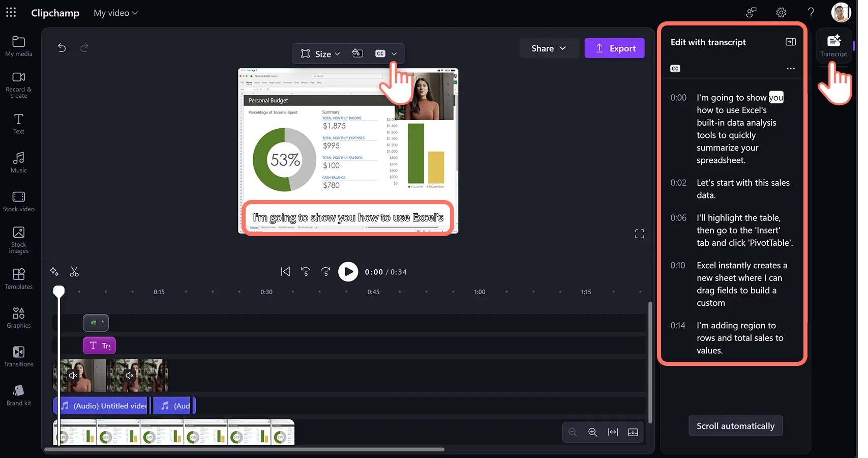Open transcript more options ellipsis
The height and width of the screenshot is (458, 868).
pos(790,68)
